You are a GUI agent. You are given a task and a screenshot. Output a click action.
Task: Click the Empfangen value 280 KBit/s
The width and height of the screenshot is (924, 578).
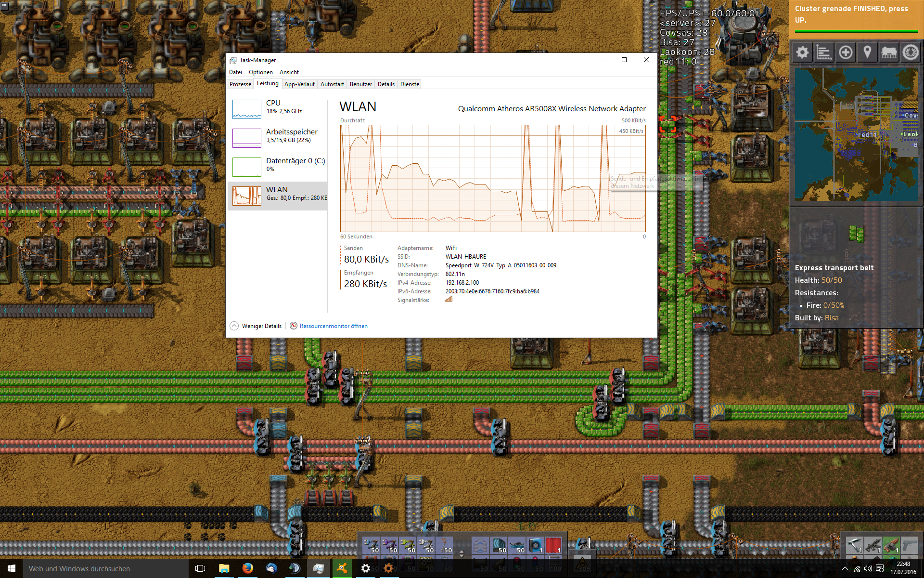(365, 284)
